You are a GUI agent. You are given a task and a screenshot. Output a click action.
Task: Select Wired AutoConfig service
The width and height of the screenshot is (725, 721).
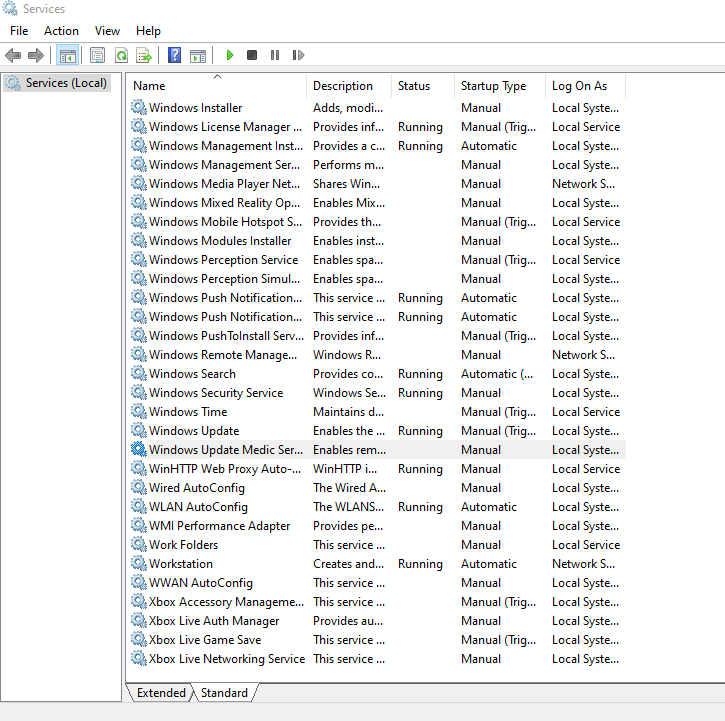(x=377, y=487)
